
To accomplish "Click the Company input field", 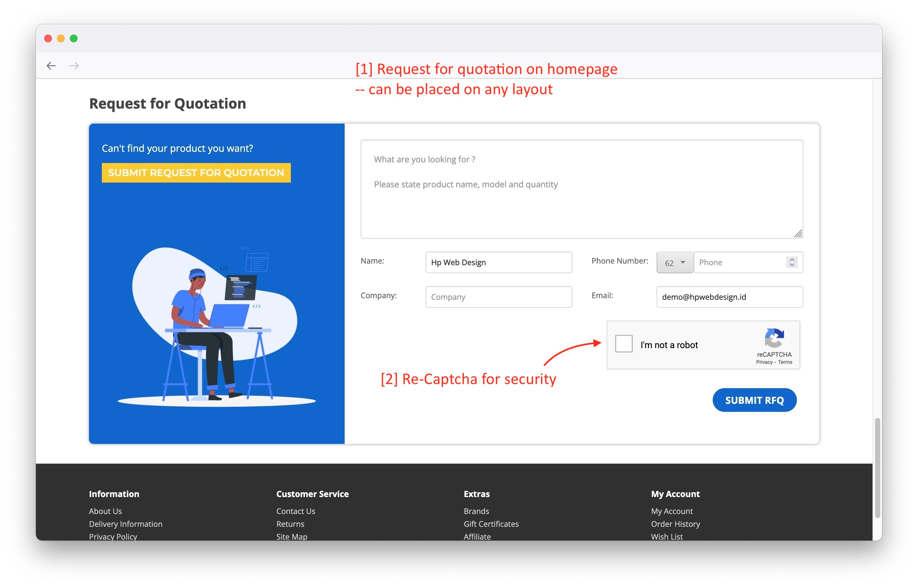I will click(499, 297).
